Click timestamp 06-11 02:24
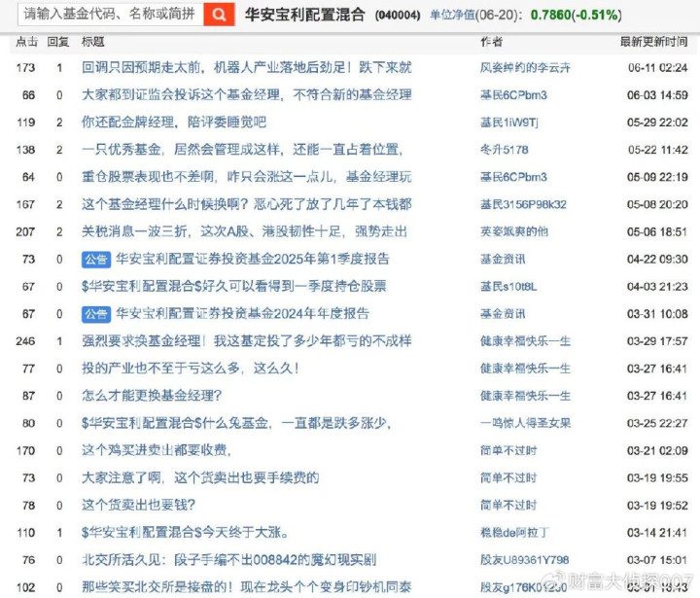This screenshot has width=700, height=598. click(657, 67)
